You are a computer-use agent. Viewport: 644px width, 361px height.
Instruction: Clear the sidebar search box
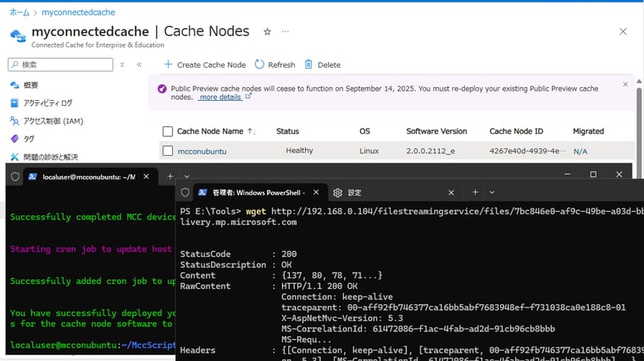coord(122,64)
